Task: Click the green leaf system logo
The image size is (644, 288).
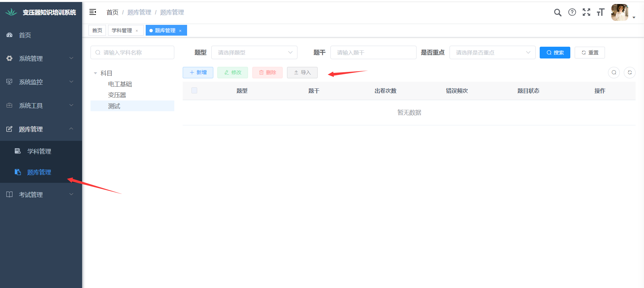Action: pyautogui.click(x=11, y=12)
